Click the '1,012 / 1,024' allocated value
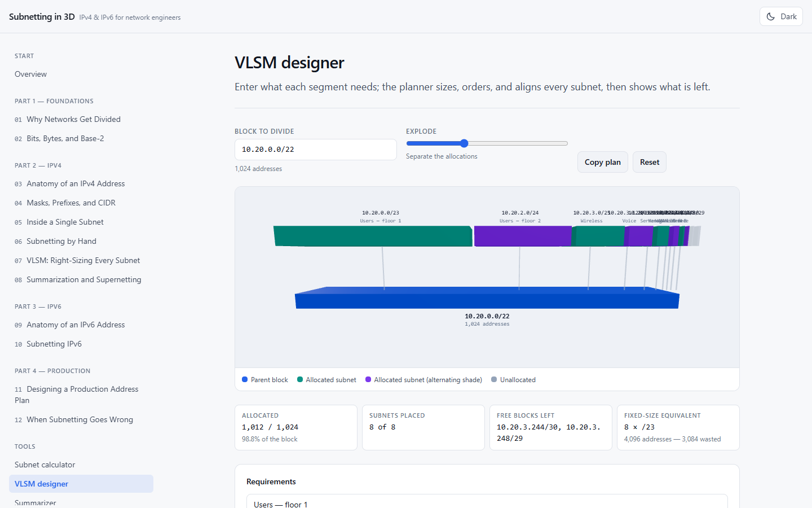This screenshot has width=812, height=508. coord(270,427)
